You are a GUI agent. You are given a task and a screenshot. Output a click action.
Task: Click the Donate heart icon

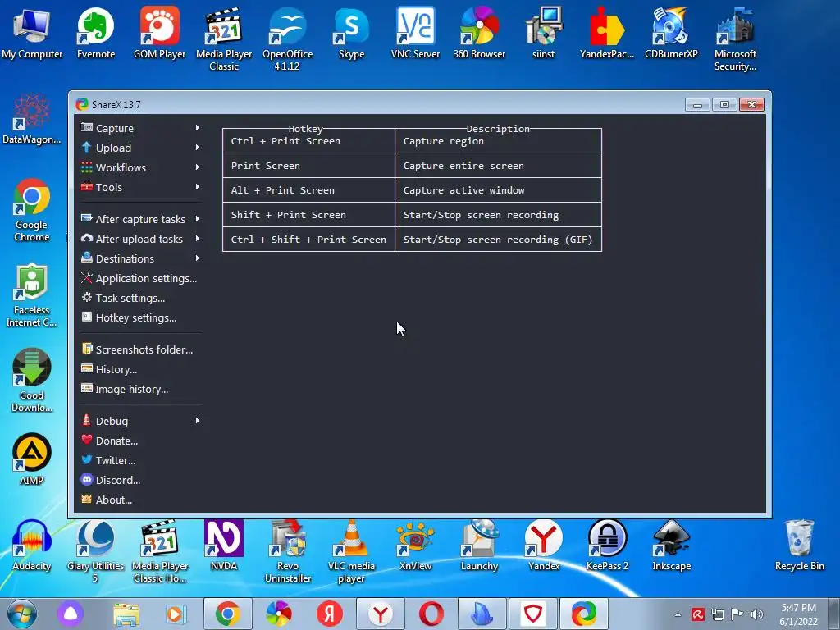coord(87,440)
